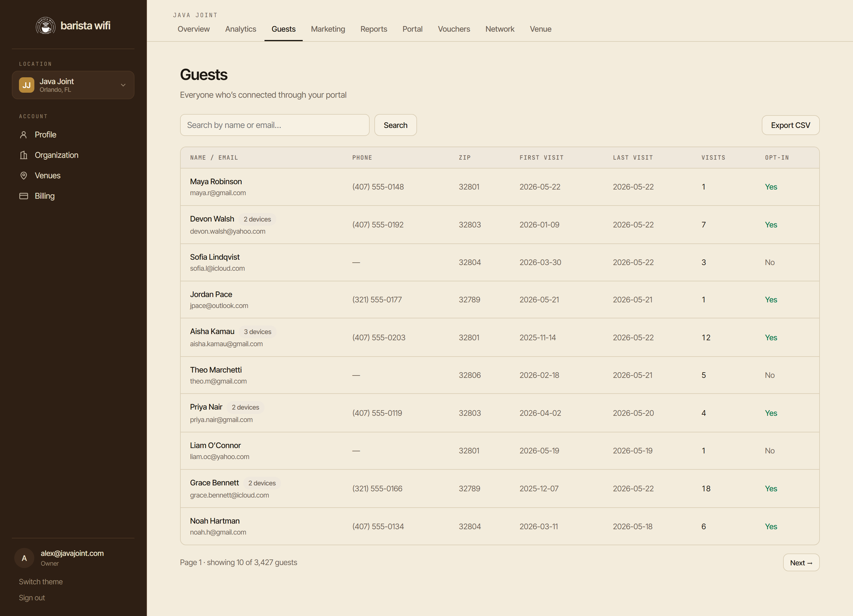Go to the Marketing tab
The height and width of the screenshot is (616, 853).
tap(328, 29)
